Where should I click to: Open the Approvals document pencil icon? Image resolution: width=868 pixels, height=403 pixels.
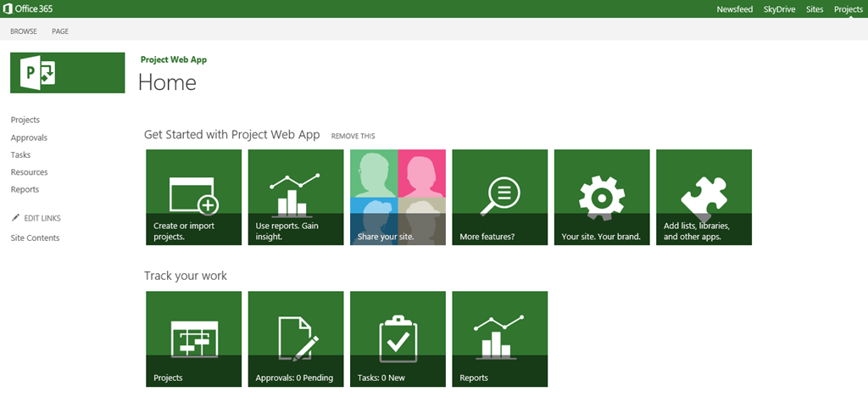tap(298, 339)
